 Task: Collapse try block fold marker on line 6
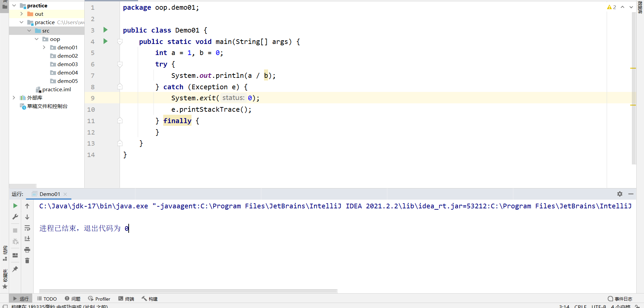pyautogui.click(x=120, y=64)
